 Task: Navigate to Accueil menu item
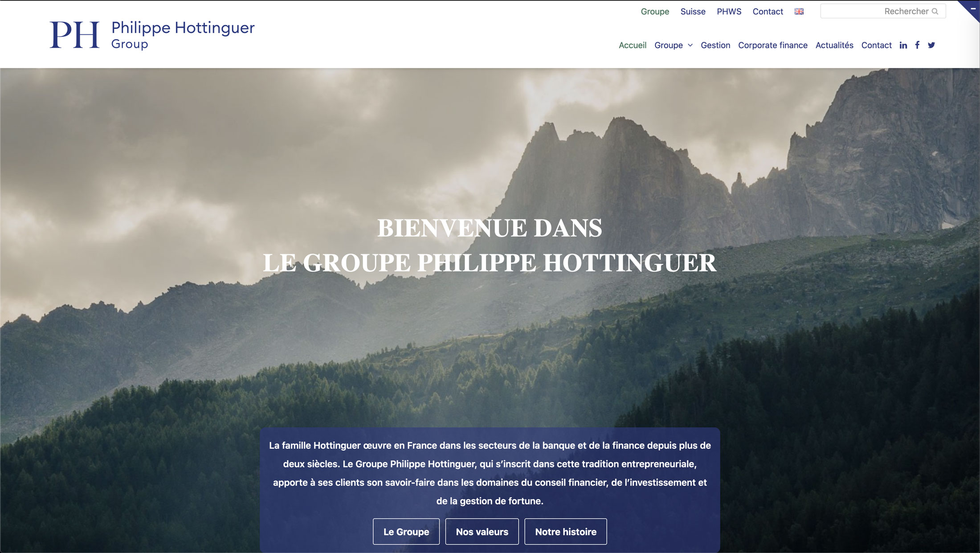632,45
